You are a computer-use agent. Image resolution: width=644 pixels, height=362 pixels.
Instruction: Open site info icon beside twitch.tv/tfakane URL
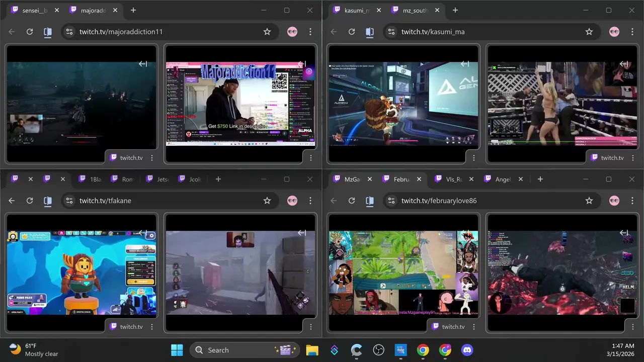point(69,201)
